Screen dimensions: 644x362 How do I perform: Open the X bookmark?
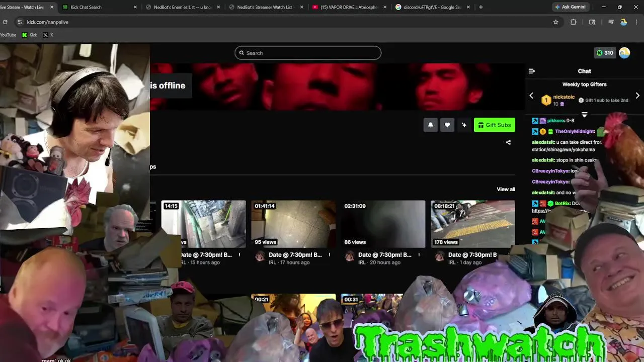(48, 35)
